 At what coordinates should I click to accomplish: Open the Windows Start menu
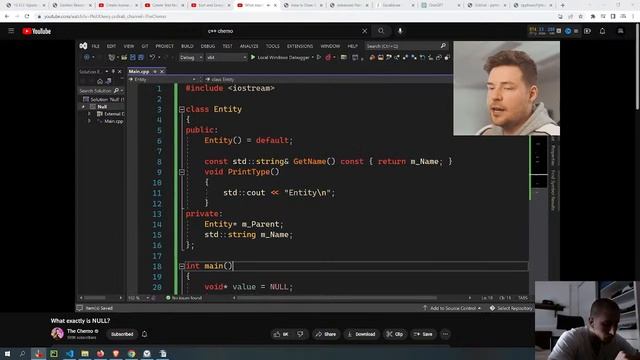click(x=7, y=353)
